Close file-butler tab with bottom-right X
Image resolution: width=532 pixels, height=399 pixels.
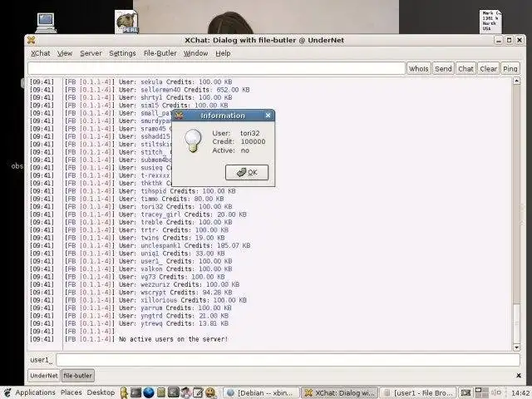click(519, 375)
